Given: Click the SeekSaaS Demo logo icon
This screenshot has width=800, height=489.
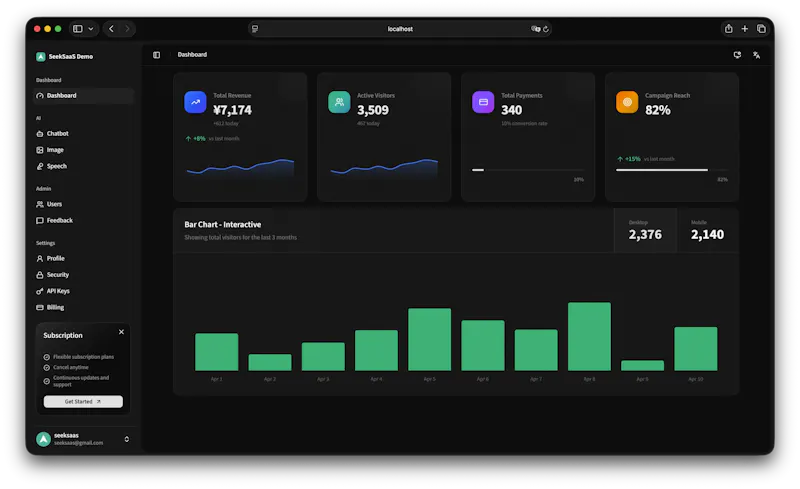Looking at the screenshot, I should (x=41, y=57).
